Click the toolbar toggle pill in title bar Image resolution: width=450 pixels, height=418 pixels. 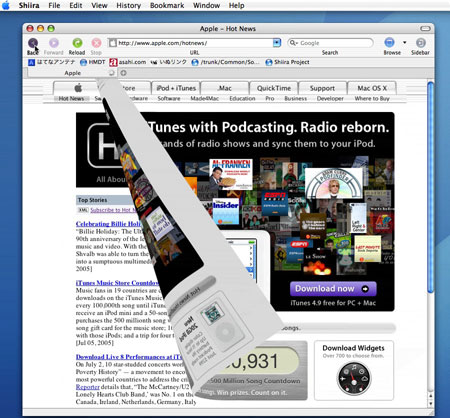[x=425, y=29]
